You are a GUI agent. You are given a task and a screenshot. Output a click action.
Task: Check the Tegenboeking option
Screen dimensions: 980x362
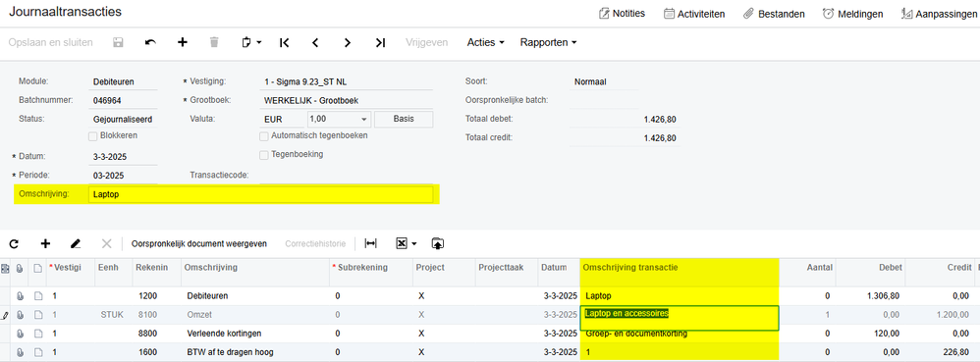(264, 154)
